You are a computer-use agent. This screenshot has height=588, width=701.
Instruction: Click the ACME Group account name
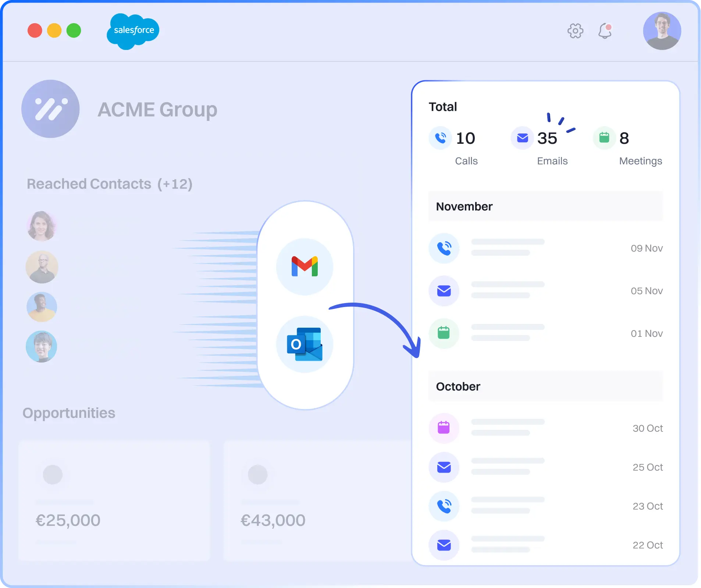(x=157, y=110)
